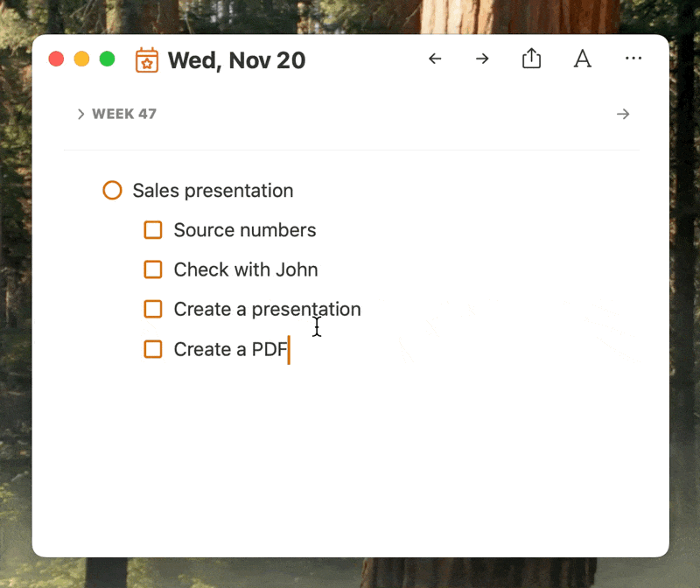Click the Check with John task text
700x588 pixels.
[245, 269]
